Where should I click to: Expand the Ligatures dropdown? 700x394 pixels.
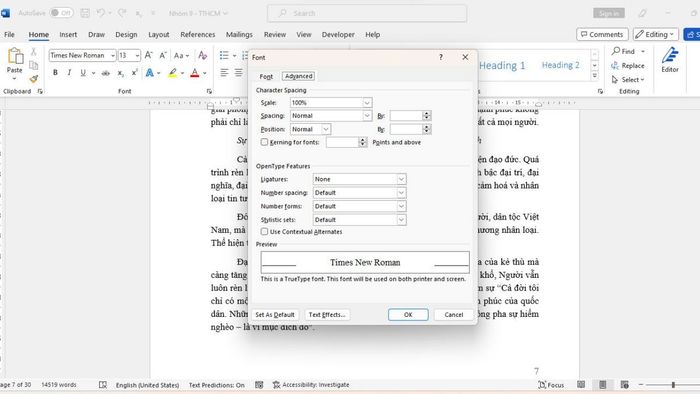[x=401, y=179]
